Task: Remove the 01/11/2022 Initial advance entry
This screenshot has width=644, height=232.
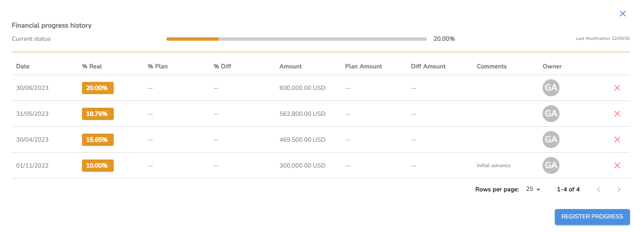Action: coord(617,165)
